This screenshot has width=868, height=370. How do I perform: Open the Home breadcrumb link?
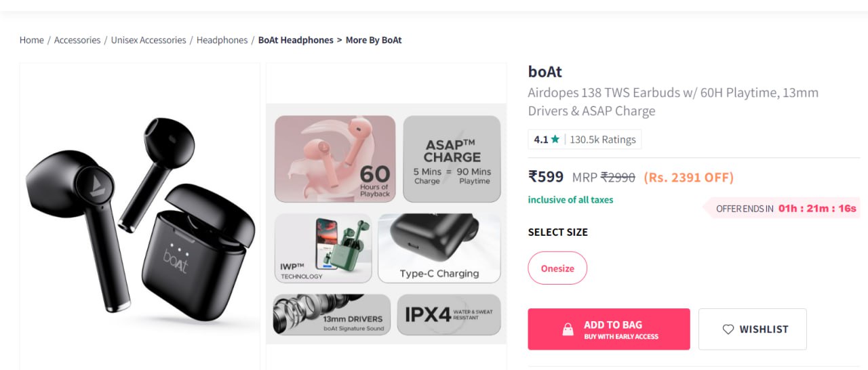pos(32,40)
